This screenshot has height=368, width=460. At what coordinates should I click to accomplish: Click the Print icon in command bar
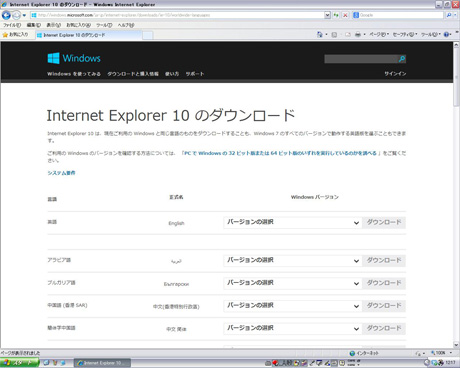click(358, 34)
